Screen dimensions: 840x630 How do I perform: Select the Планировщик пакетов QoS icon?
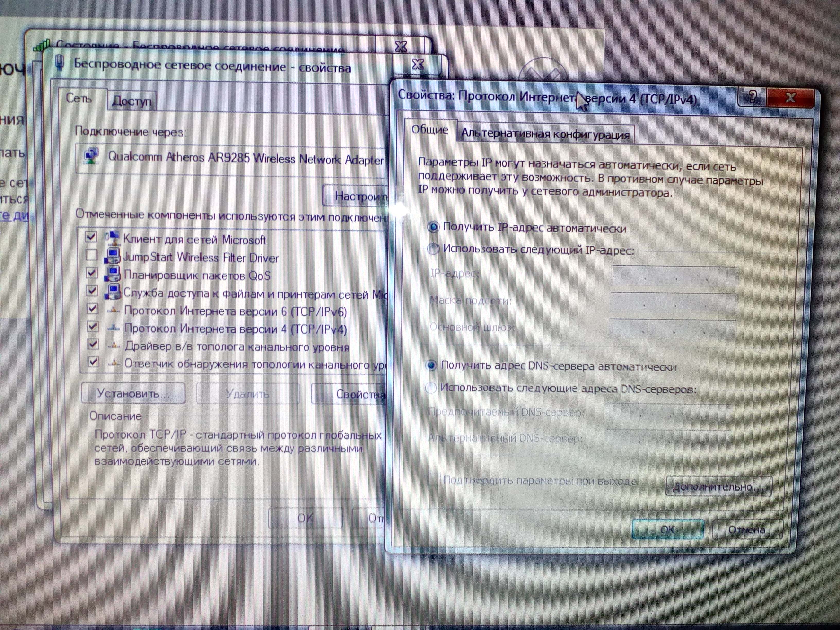tap(113, 274)
